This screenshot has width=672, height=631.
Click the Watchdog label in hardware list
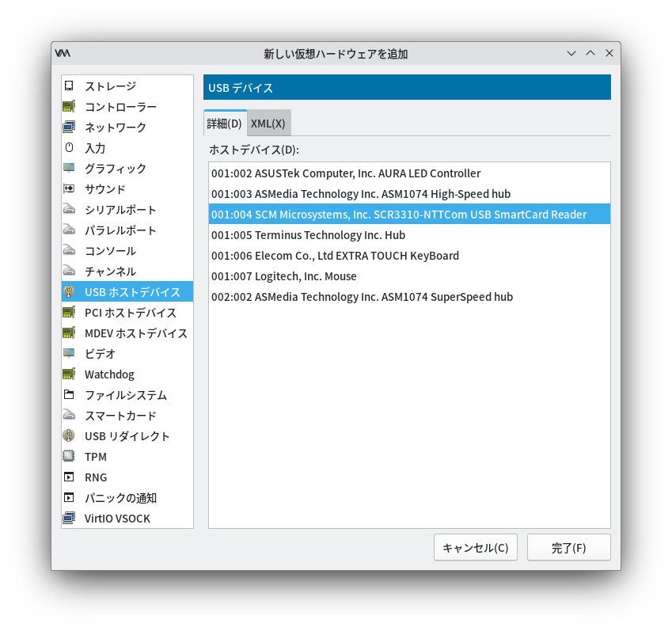(110, 374)
